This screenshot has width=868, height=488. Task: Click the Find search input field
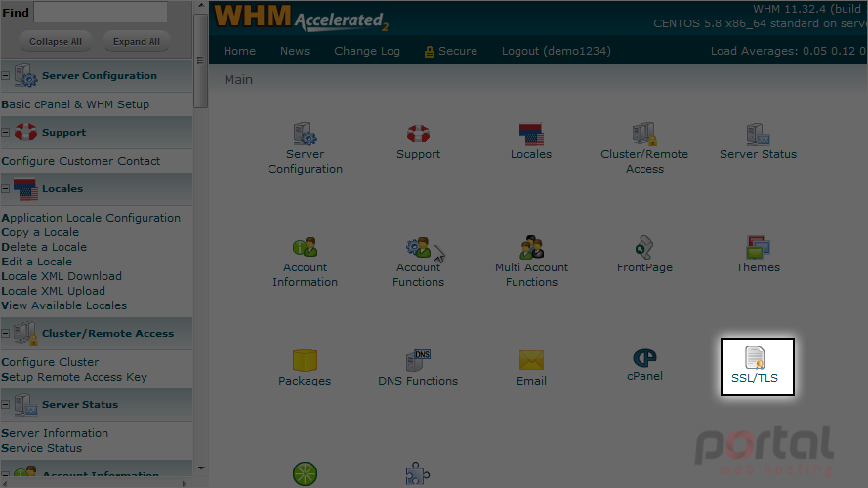point(101,12)
